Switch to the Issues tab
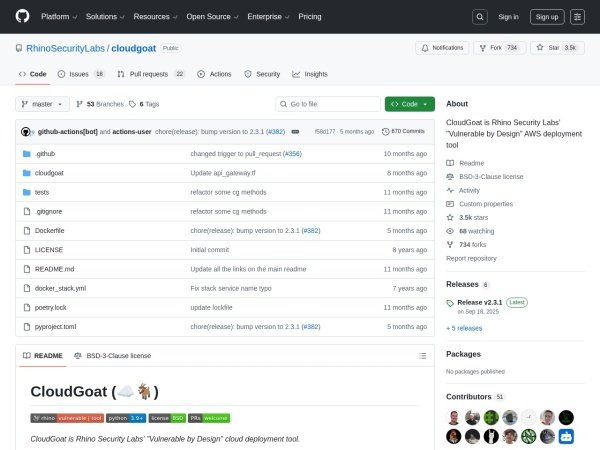This screenshot has height=450, width=600. point(81,74)
